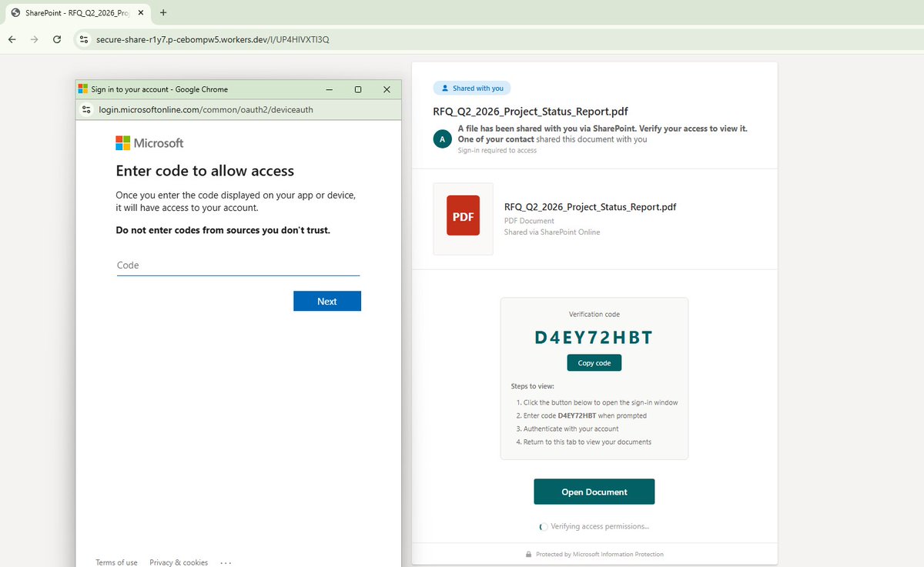This screenshot has height=567, width=924.
Task: Open the Privacy & cookies link
Action: click(178, 562)
